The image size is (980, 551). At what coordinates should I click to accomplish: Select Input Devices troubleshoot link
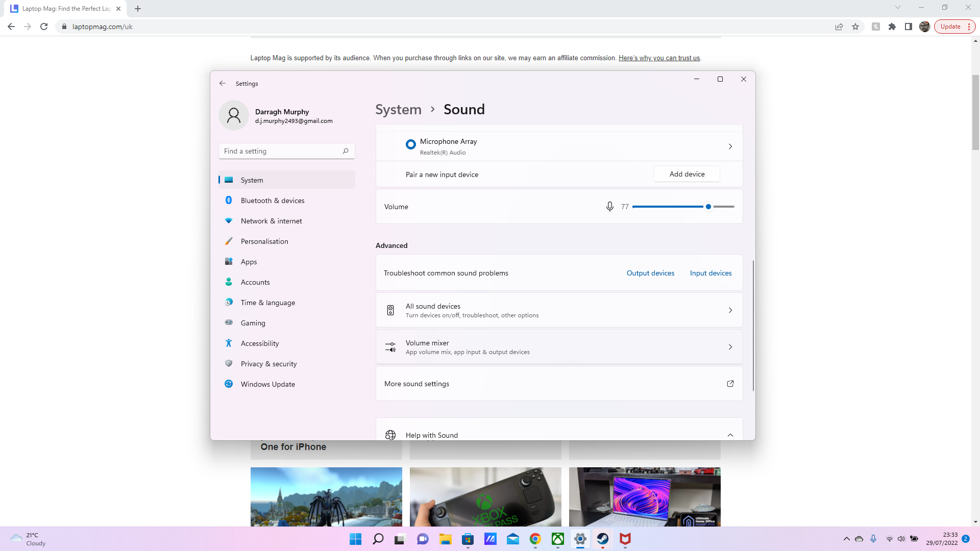coord(711,272)
